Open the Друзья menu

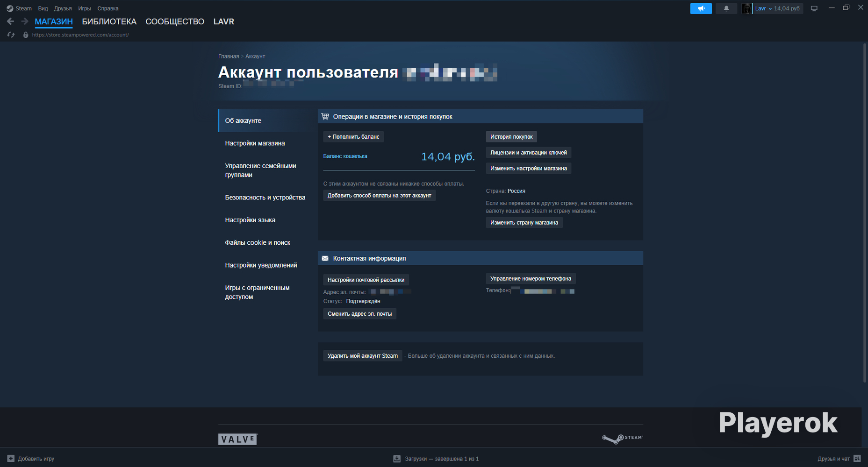[x=63, y=8]
